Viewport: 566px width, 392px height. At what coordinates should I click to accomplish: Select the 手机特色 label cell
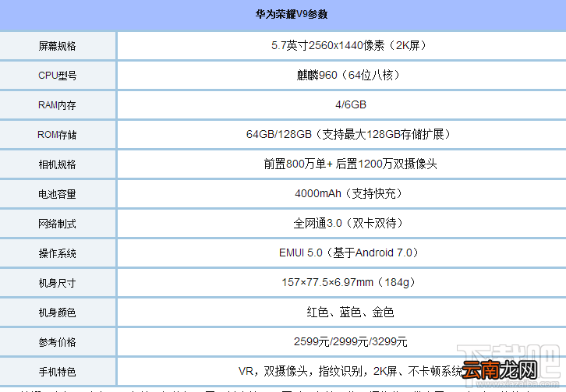click(58, 372)
